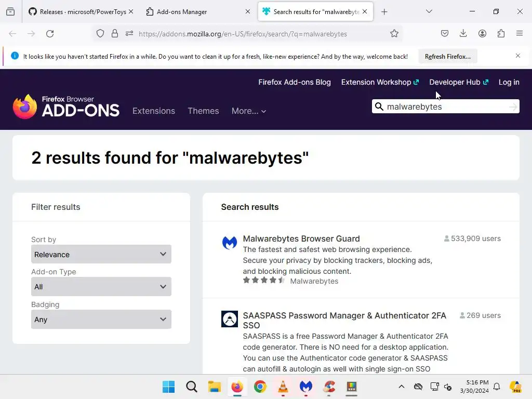Click the SAASPASS add-on icon
Viewport: 532px width, 399px height.
[x=229, y=319]
